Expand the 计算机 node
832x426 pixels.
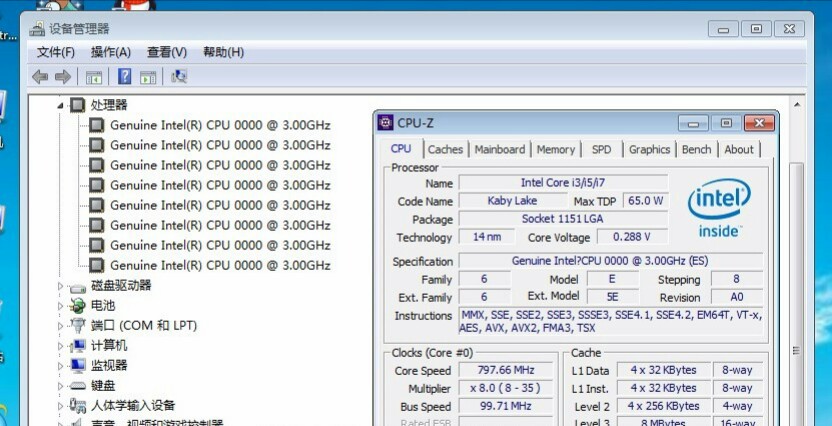[60, 346]
